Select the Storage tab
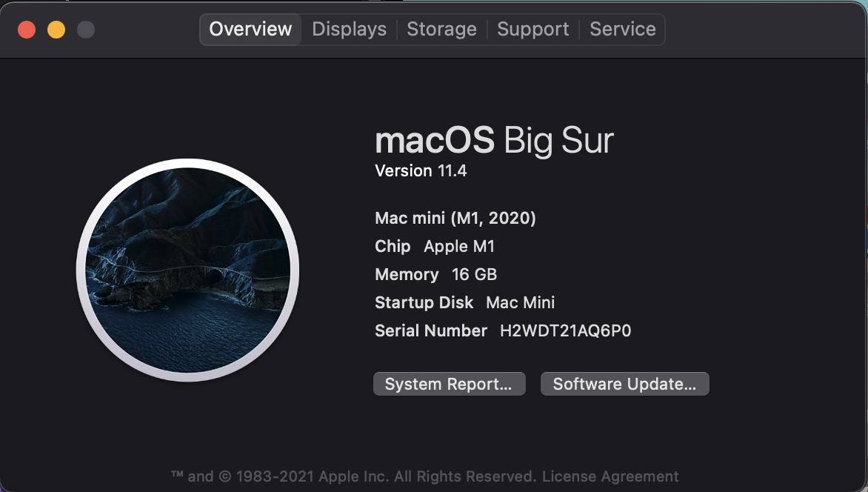The image size is (868, 492). pyautogui.click(x=441, y=30)
